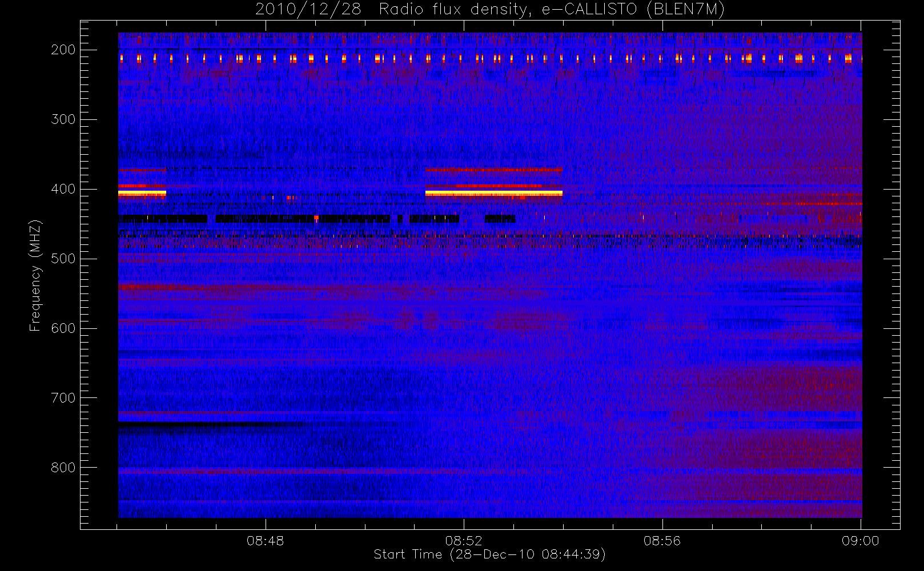Viewport: 924px width, 571px height.
Task: Click the '800' frequency tick label
Action: click(63, 468)
